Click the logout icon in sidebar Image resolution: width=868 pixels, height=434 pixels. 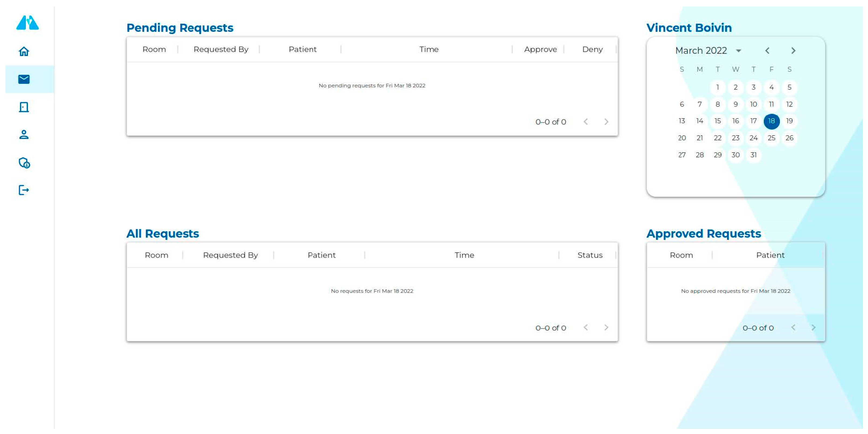pos(24,190)
